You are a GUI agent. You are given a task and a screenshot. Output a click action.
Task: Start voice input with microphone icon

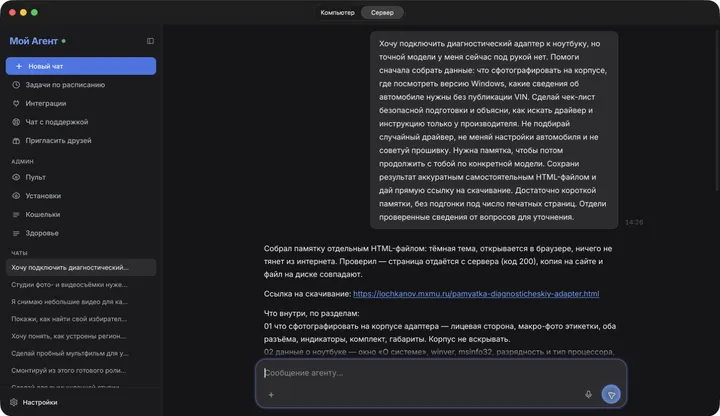pos(588,394)
